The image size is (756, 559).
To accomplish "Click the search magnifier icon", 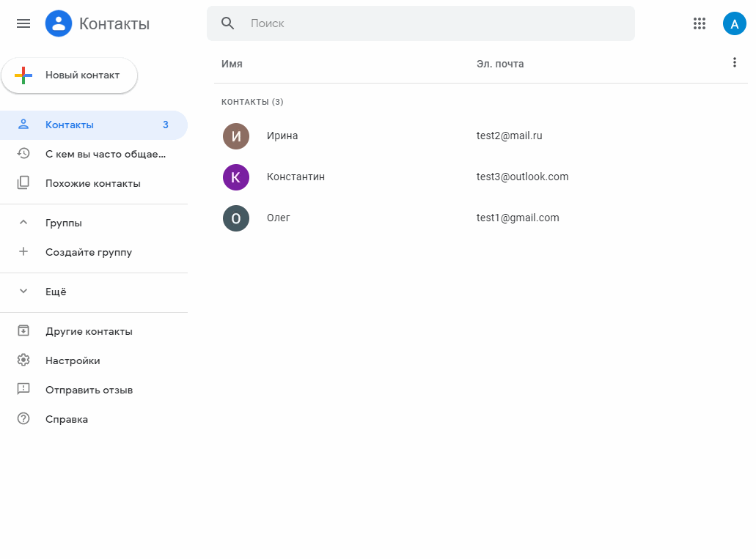I will point(227,23).
